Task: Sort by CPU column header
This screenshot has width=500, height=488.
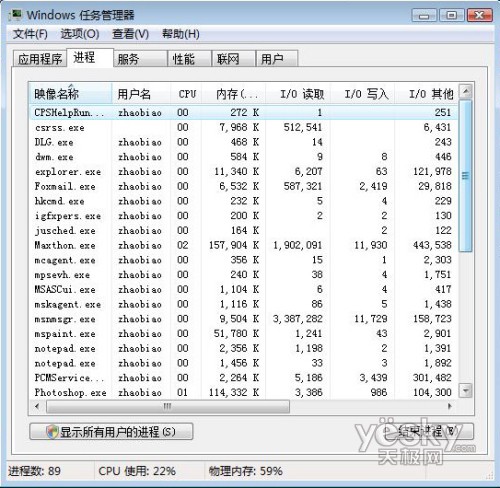Action: [186, 94]
